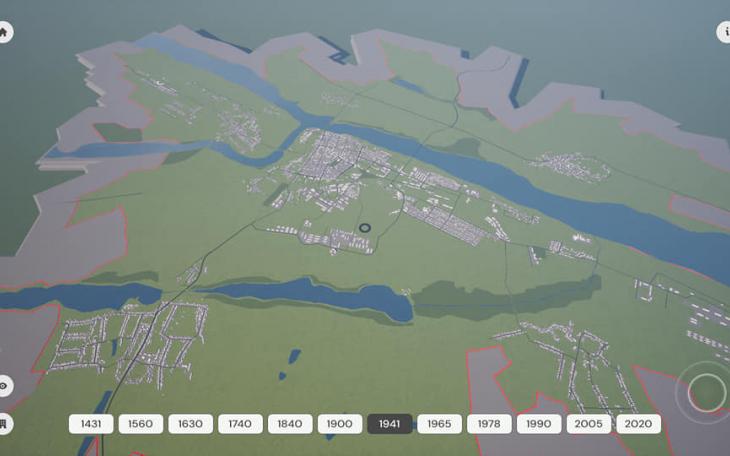
Task: Choose the 1630 time period
Action: point(190,424)
